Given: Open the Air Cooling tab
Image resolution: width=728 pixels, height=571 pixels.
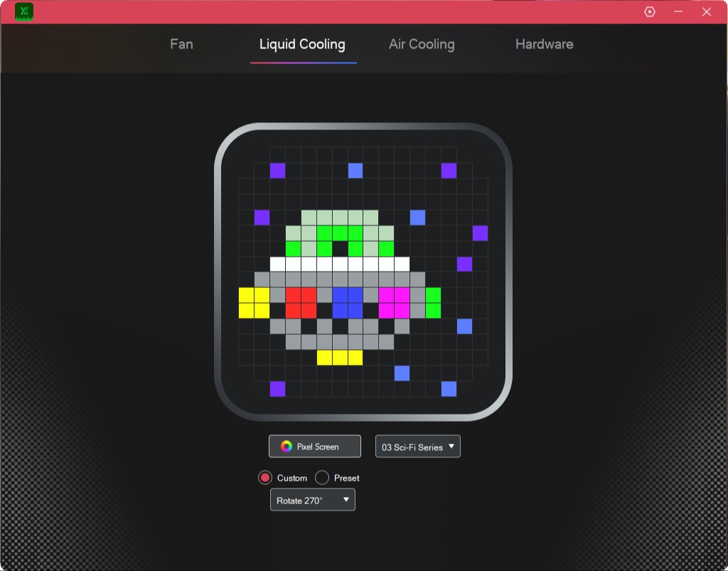Looking at the screenshot, I should (x=422, y=44).
